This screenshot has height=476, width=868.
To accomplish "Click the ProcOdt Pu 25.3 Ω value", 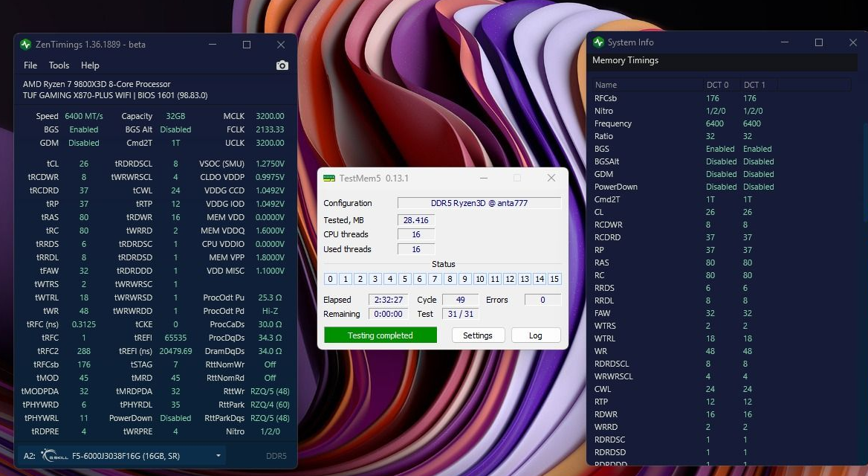I will [271, 297].
